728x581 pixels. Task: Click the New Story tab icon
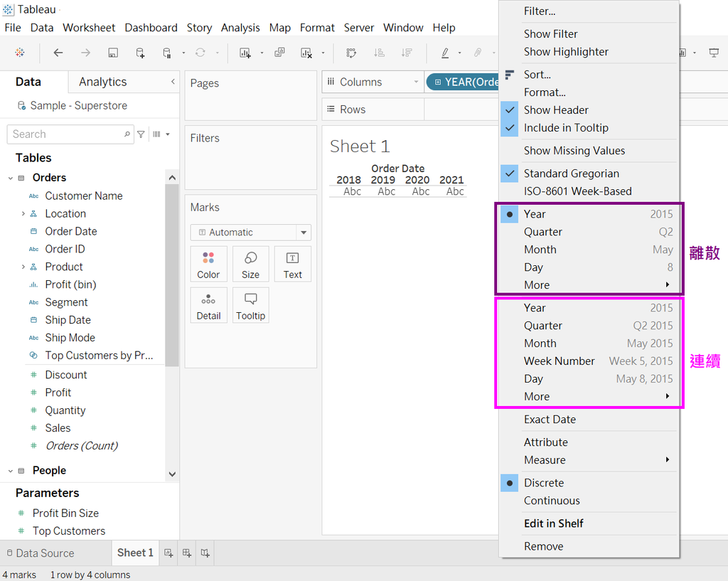tap(205, 553)
